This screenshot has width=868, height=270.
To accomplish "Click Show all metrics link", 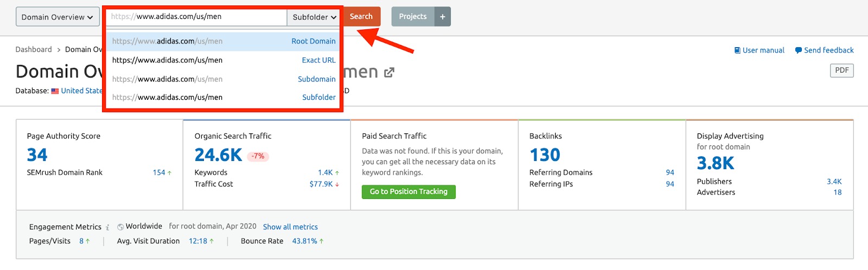I will click(x=290, y=227).
